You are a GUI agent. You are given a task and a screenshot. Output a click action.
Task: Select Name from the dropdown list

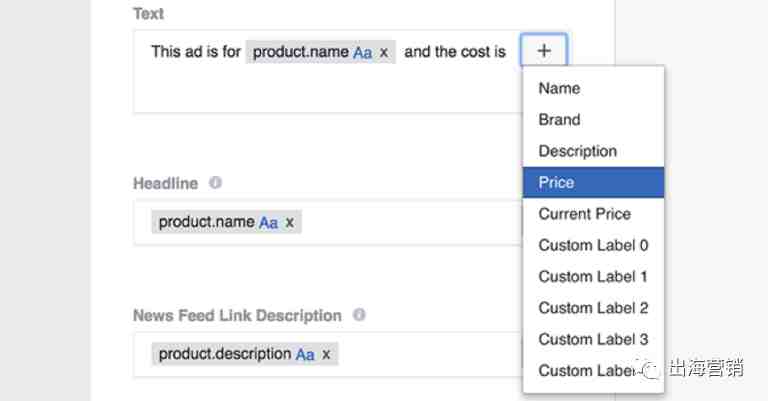[x=559, y=88]
